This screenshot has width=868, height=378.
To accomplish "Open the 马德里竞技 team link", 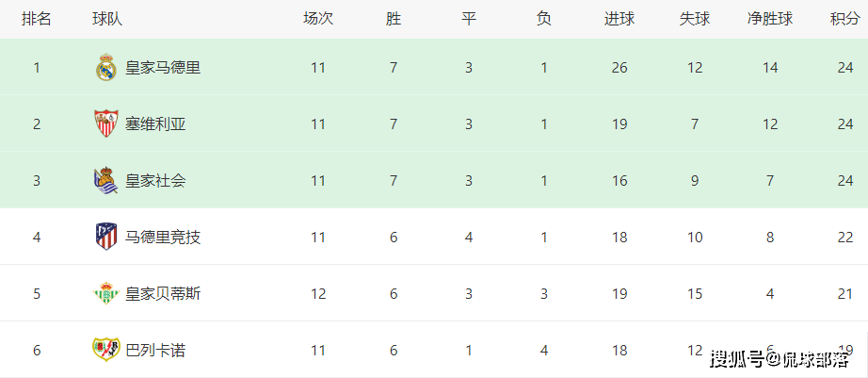I will [x=163, y=238].
